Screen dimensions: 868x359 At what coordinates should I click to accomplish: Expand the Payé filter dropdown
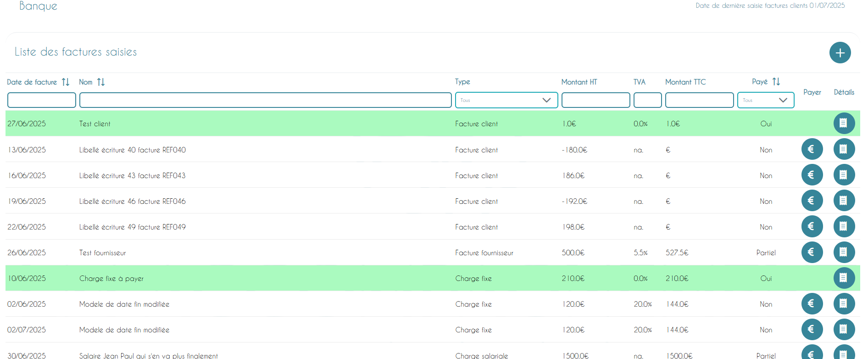766,100
